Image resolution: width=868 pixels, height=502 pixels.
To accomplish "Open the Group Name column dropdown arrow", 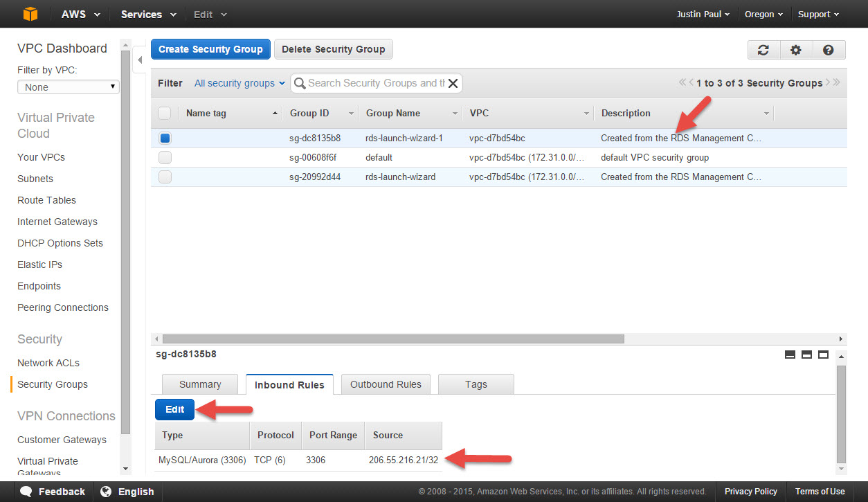I will (x=455, y=114).
